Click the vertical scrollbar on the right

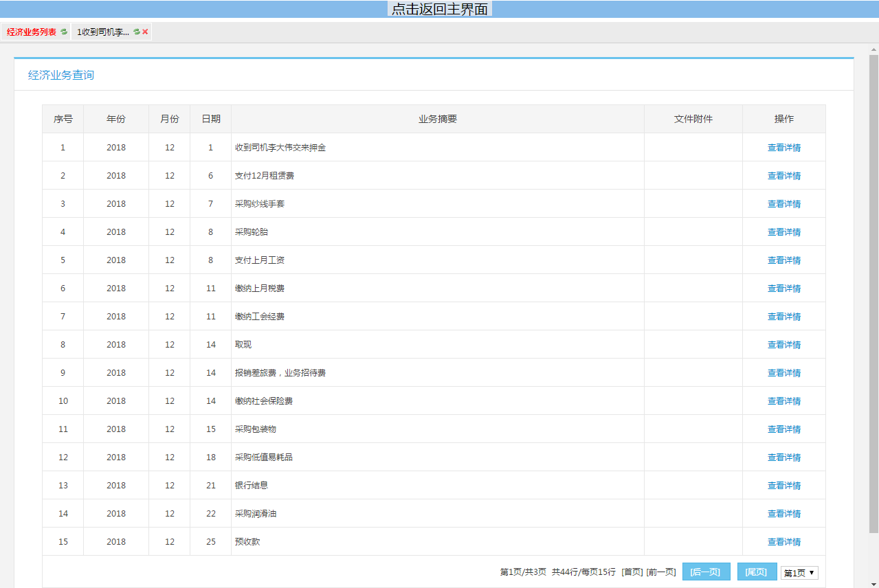tap(874, 295)
